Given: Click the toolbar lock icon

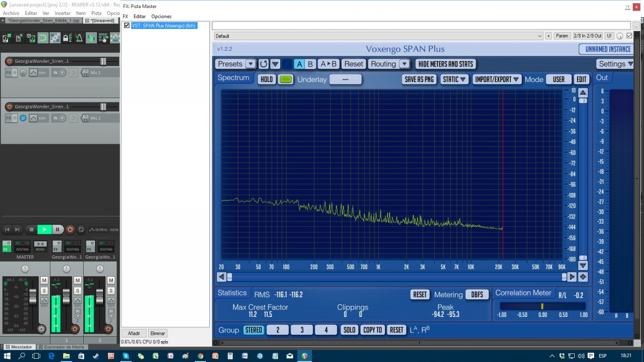Looking at the screenshot, I should (67, 38).
